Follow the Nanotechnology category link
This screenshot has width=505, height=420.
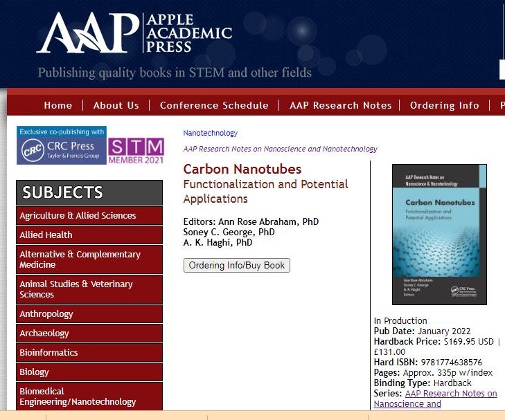[211, 133]
